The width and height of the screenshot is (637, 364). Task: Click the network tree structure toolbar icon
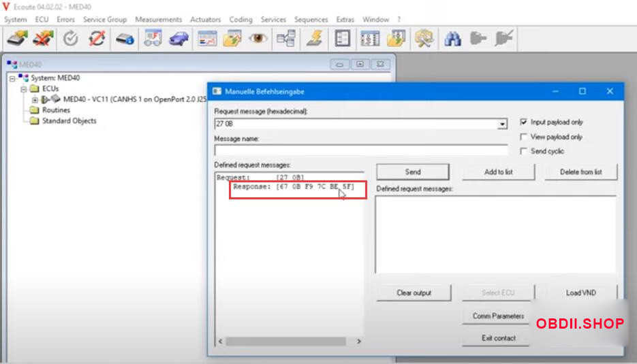(285, 39)
